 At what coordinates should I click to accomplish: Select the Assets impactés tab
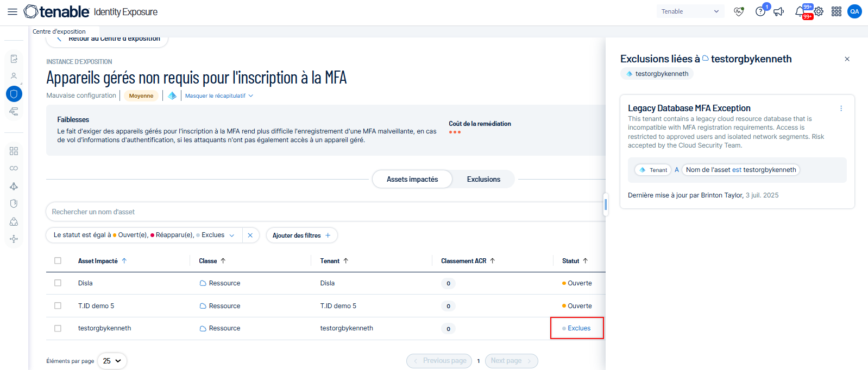412,179
